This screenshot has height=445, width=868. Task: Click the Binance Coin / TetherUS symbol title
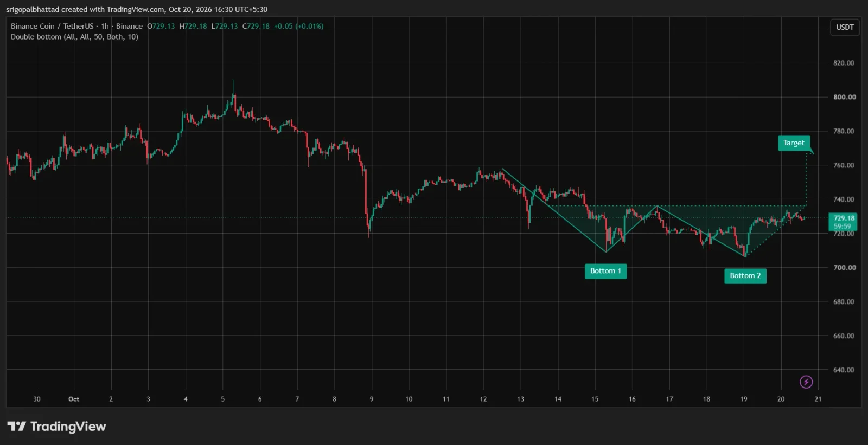point(76,26)
